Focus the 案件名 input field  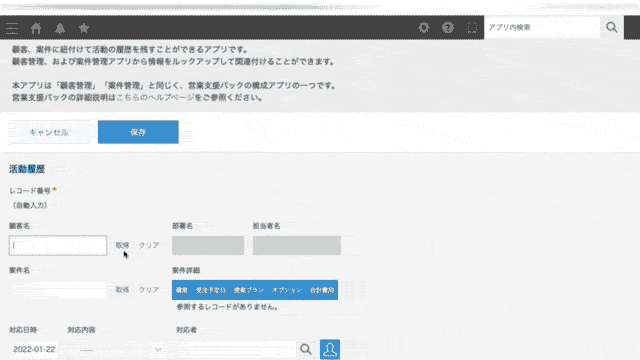click(58, 290)
